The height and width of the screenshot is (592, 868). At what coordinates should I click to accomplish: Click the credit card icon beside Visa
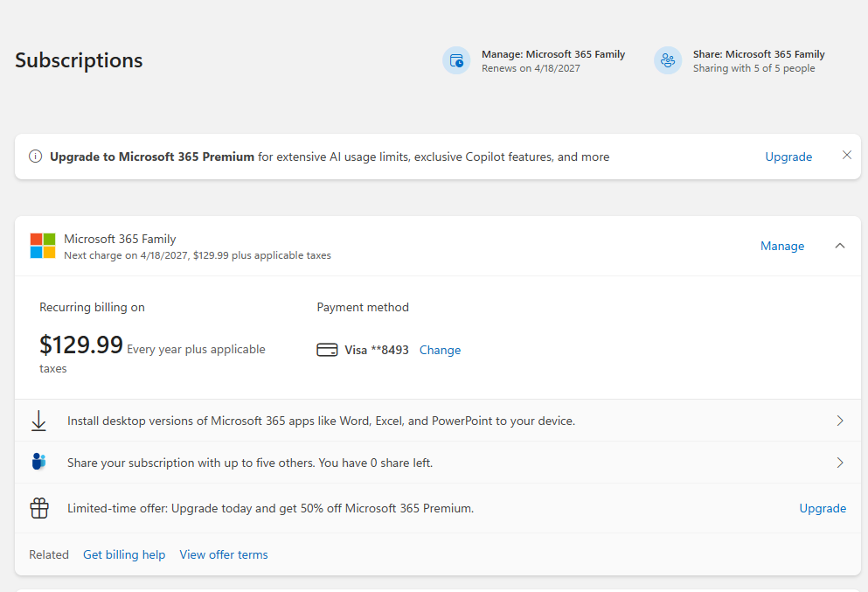point(327,350)
